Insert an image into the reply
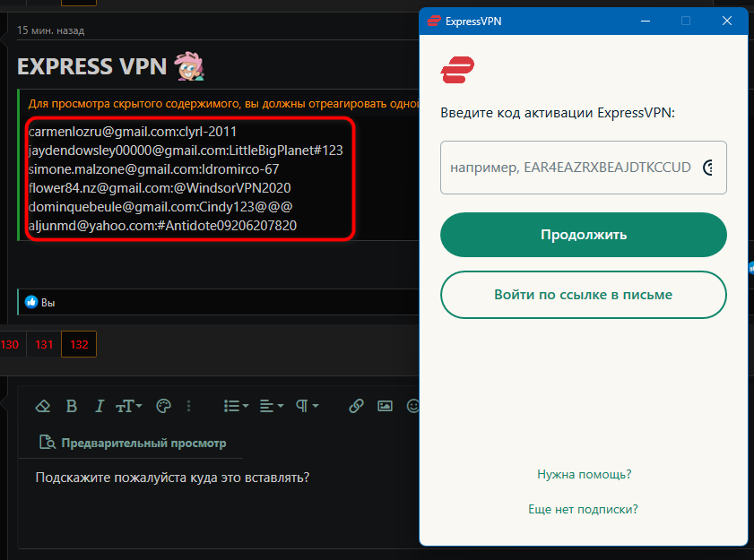 click(385, 406)
